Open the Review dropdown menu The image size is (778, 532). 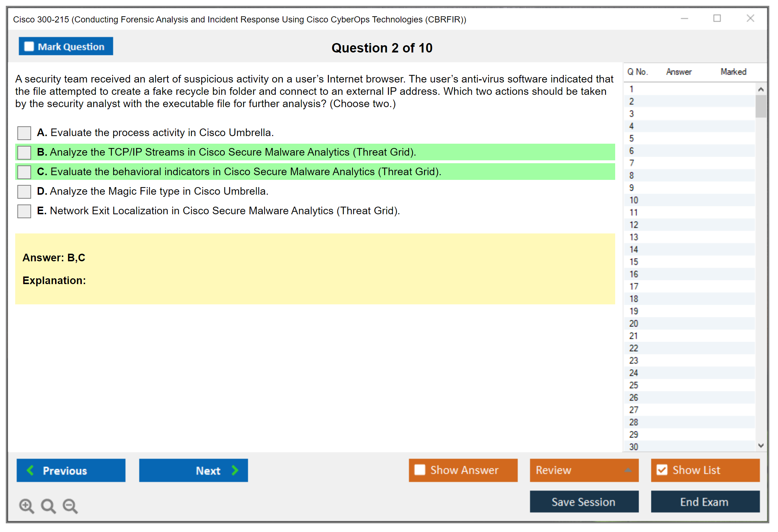tap(584, 470)
